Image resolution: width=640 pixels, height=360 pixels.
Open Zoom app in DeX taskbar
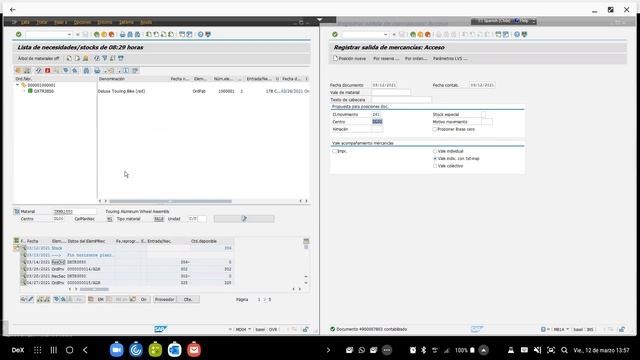tap(116, 350)
